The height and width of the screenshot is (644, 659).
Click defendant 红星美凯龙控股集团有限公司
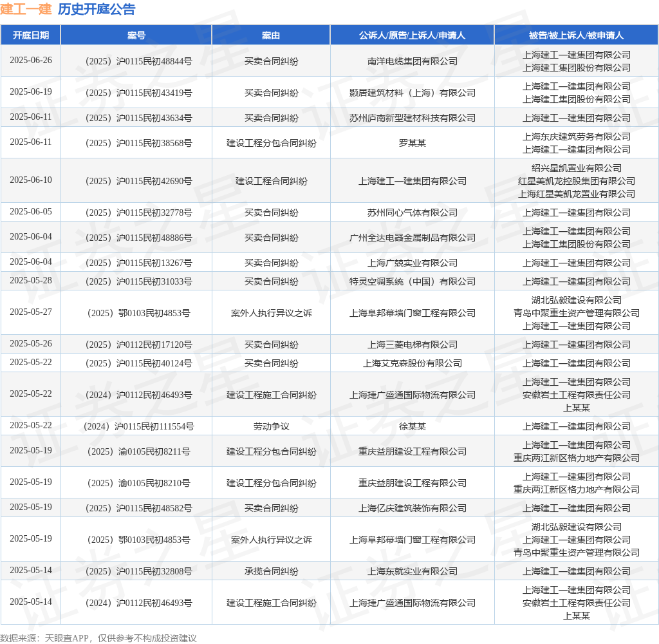576,182
